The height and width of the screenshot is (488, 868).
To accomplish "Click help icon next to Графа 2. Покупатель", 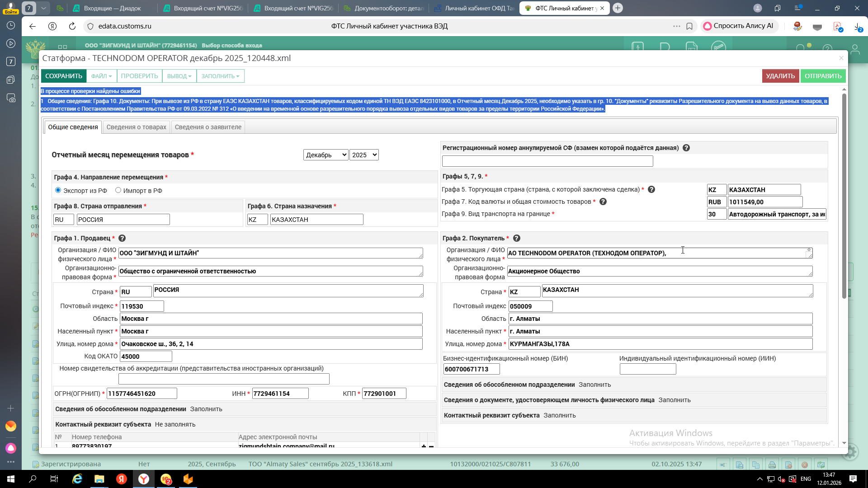I will (517, 238).
